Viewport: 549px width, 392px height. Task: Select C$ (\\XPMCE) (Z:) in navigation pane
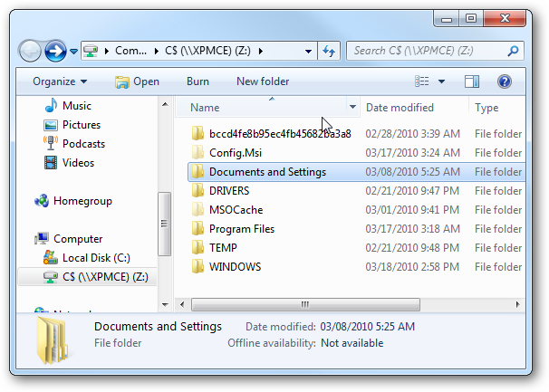[x=88, y=277]
